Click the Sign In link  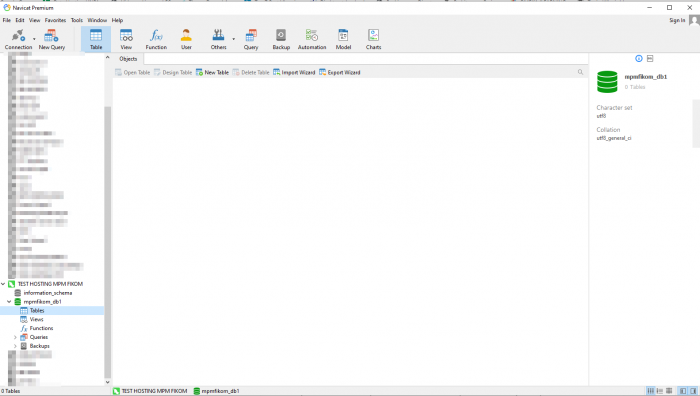677,20
